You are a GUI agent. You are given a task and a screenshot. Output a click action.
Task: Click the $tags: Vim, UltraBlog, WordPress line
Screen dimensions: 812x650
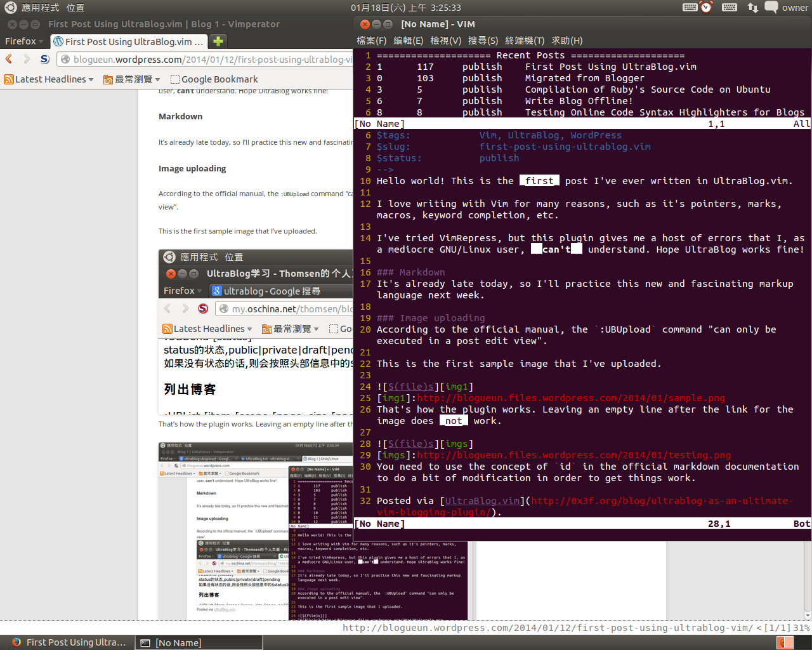[499, 135]
